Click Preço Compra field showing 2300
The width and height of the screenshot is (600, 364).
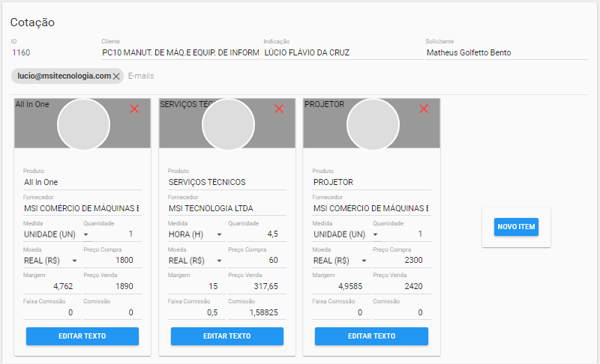400,261
